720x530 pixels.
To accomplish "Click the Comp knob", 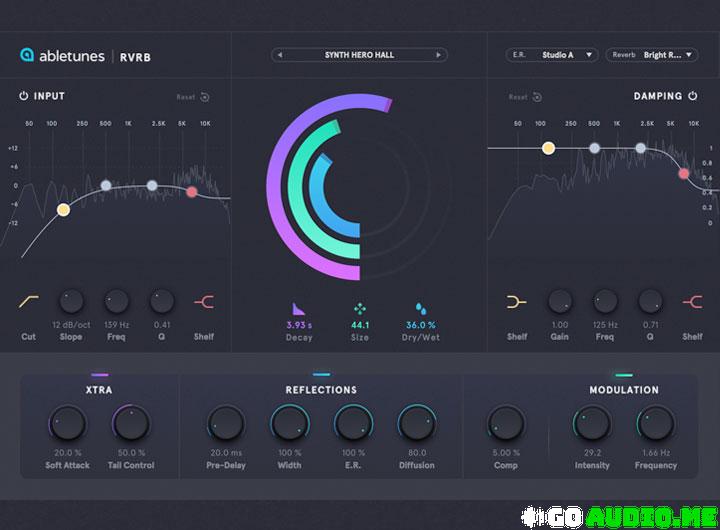I will click(x=506, y=423).
